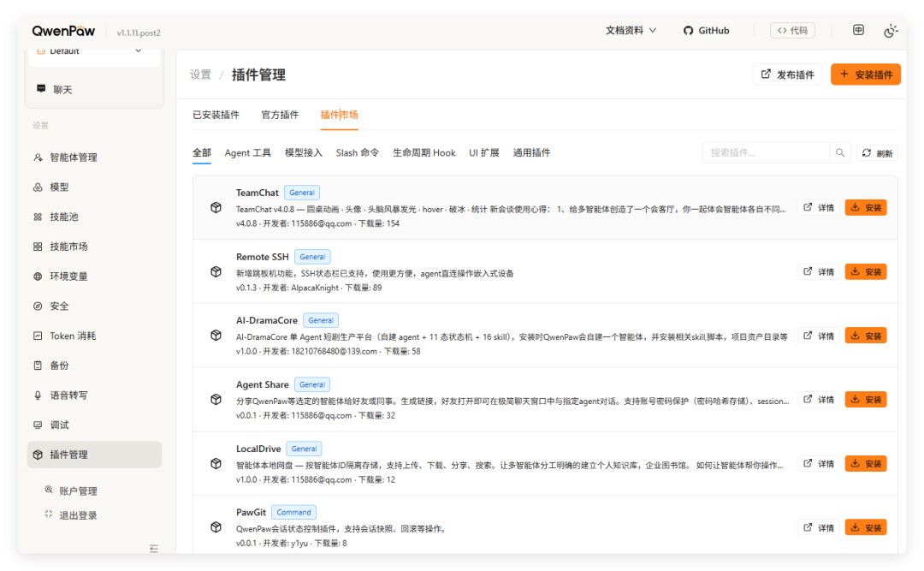Click the Remote SSH plugin title
924x571 pixels.
[x=263, y=257]
